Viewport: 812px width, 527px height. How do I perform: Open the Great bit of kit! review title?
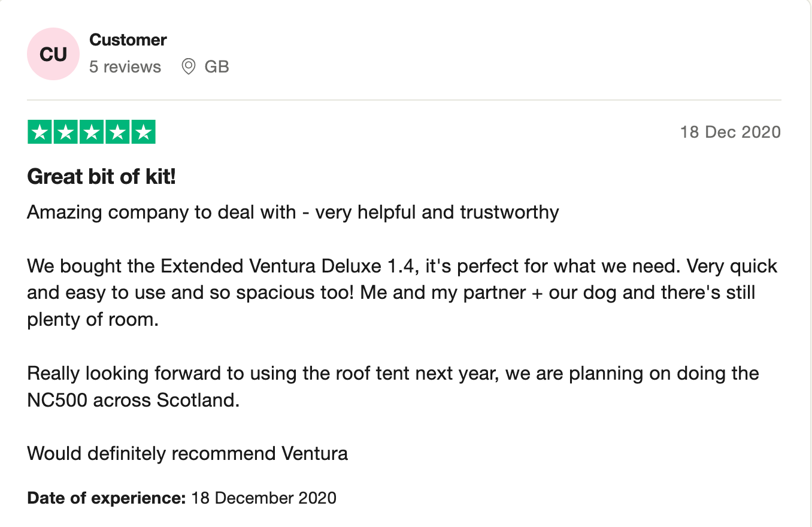click(x=101, y=177)
